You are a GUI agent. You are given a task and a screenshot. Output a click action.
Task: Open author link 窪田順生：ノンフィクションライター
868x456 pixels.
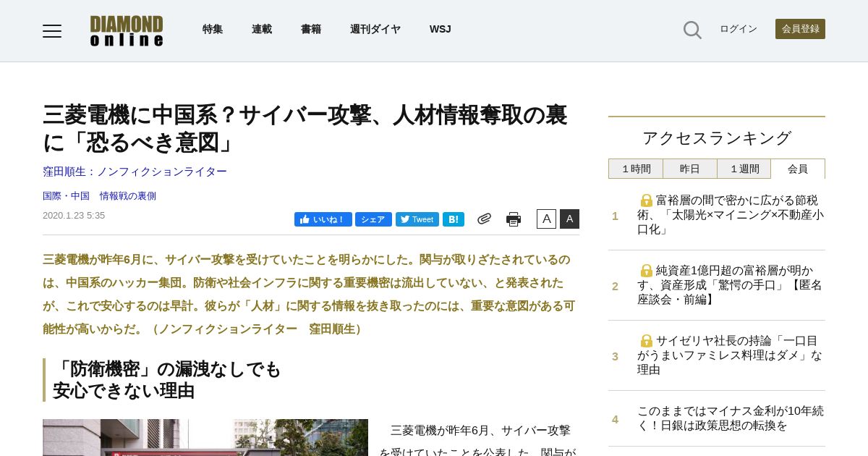tap(135, 172)
